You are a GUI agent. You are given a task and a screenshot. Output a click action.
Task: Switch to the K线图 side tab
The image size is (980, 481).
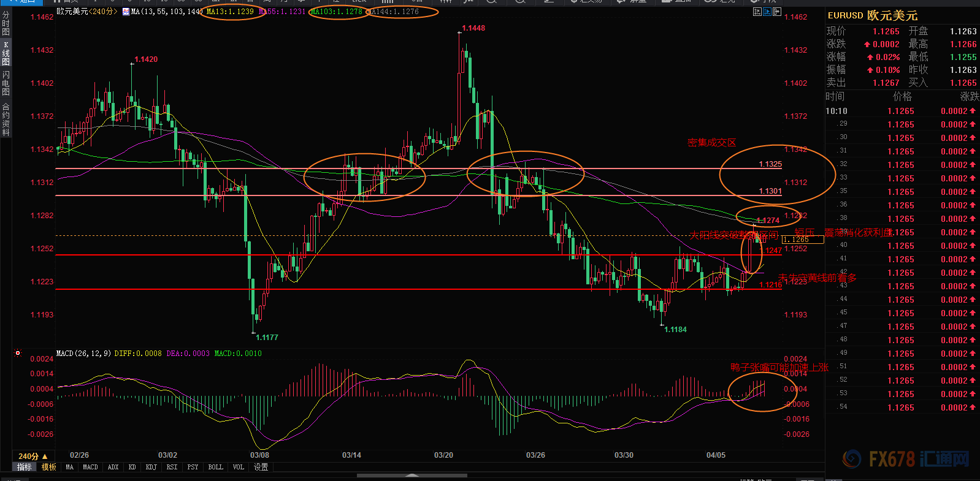6,54
